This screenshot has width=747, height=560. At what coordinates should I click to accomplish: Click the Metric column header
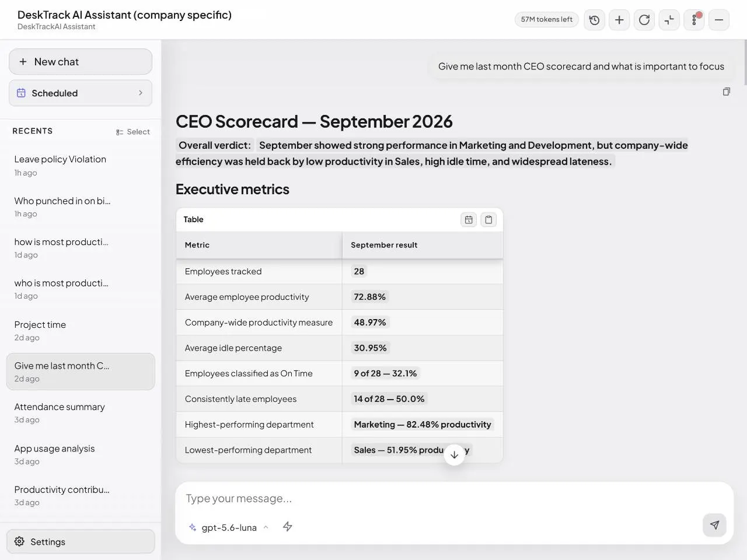(259, 245)
